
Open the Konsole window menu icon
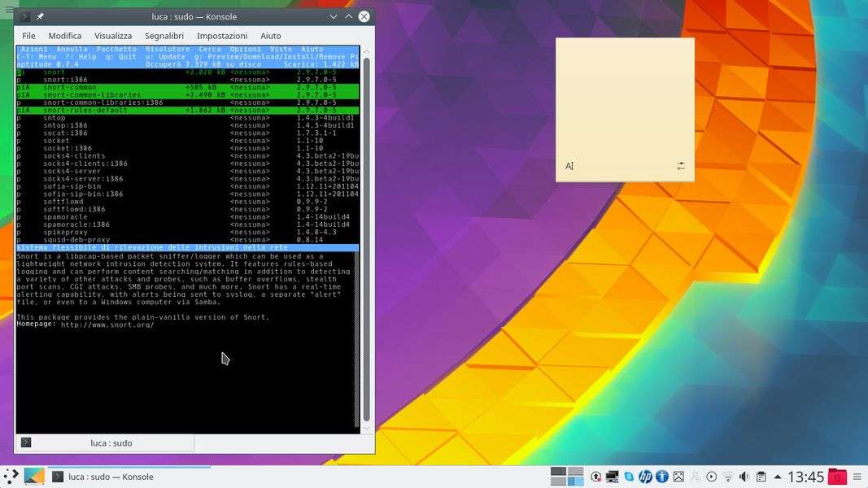pos(24,16)
